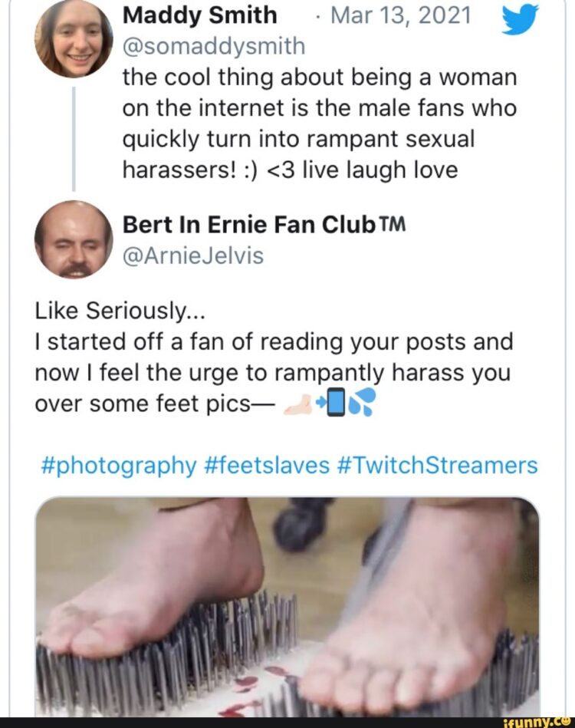Screen dimensions: 575x728
Task: Open Maddy Smith's profile picture
Action: (x=74, y=38)
